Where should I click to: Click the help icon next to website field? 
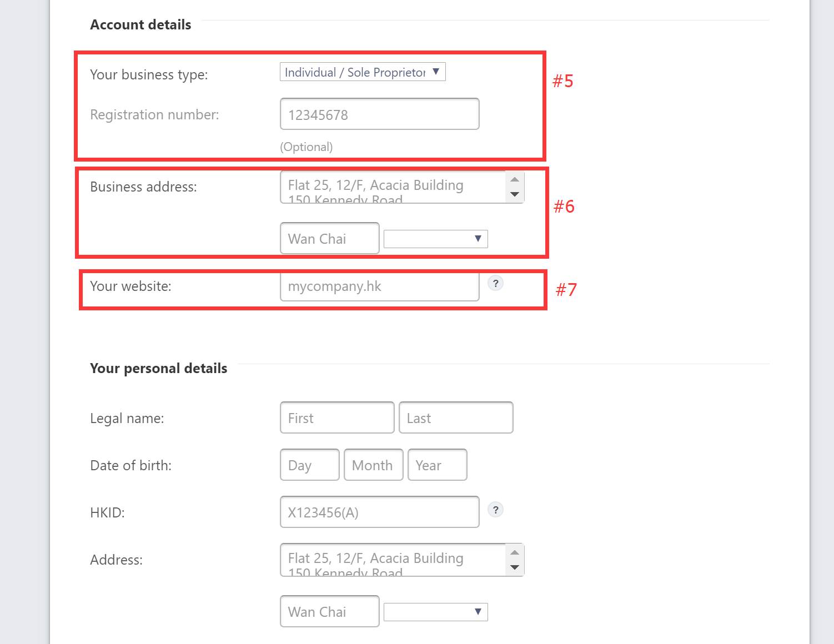pos(495,283)
